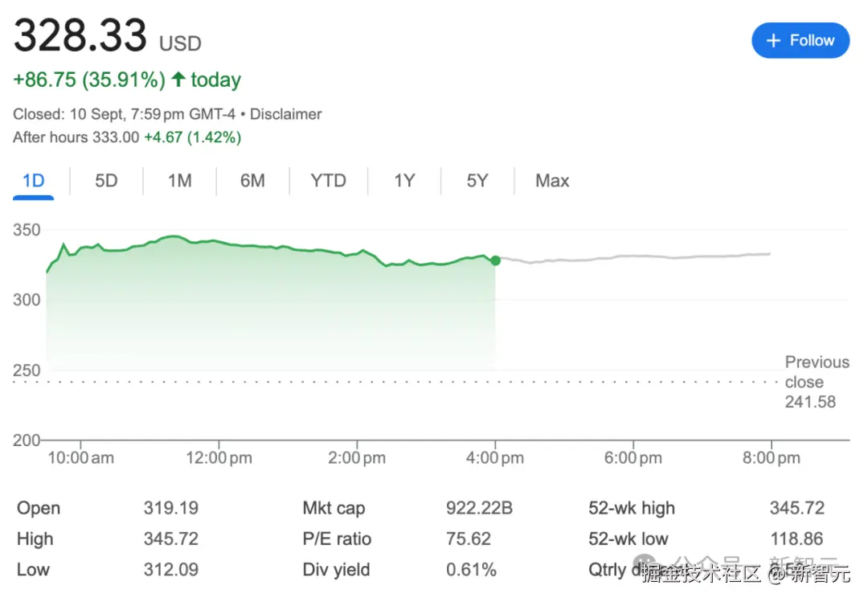The height and width of the screenshot is (602, 868).
Task: Click the P/E ratio value 75.62
Action: [x=469, y=539]
